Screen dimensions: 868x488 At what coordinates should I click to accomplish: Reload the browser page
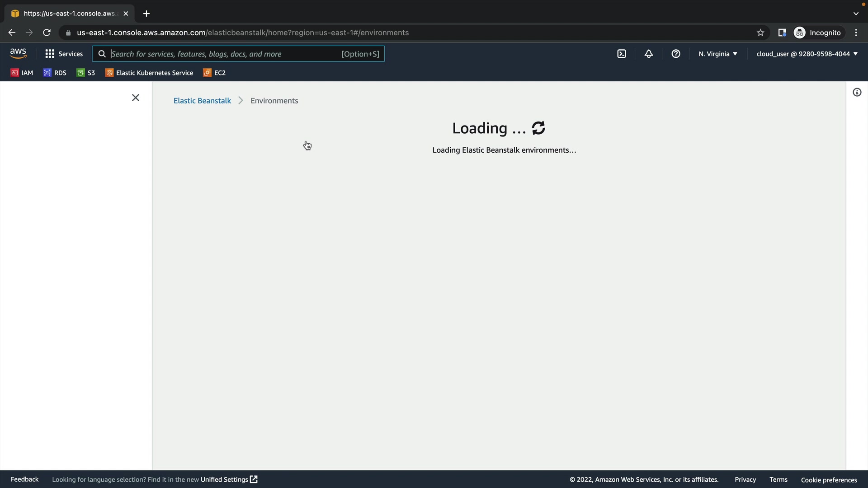(x=47, y=33)
